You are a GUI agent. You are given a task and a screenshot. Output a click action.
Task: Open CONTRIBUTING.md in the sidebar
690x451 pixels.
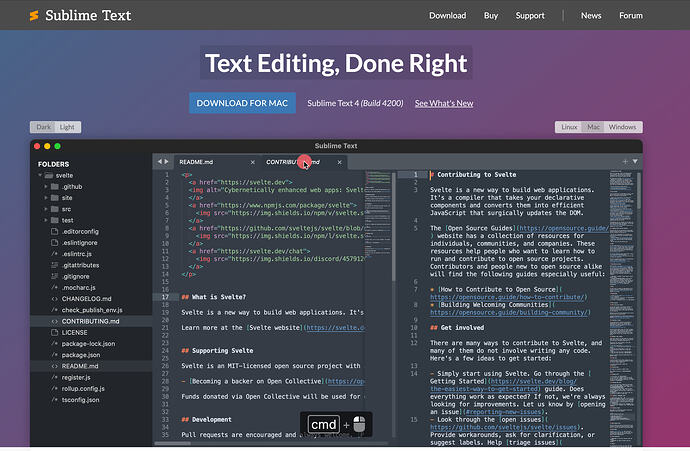coord(91,321)
